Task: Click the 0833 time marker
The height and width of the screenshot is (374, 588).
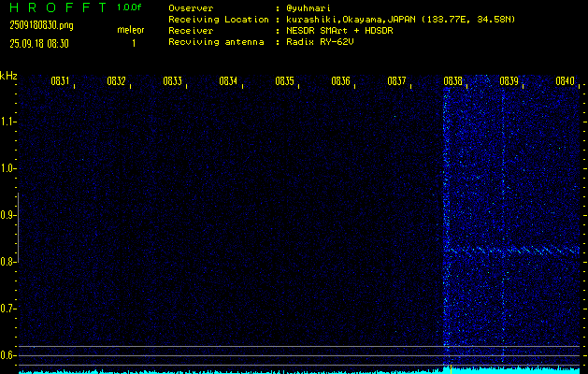Action: [173, 81]
